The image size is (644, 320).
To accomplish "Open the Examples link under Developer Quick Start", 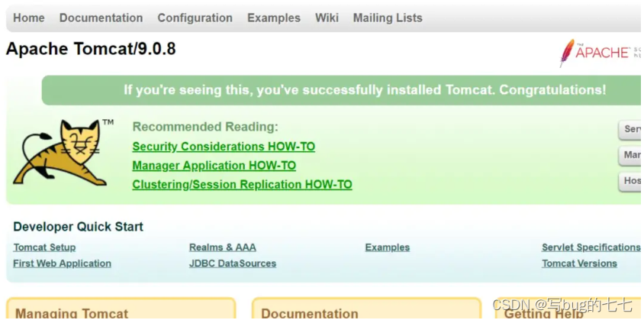I will [388, 247].
